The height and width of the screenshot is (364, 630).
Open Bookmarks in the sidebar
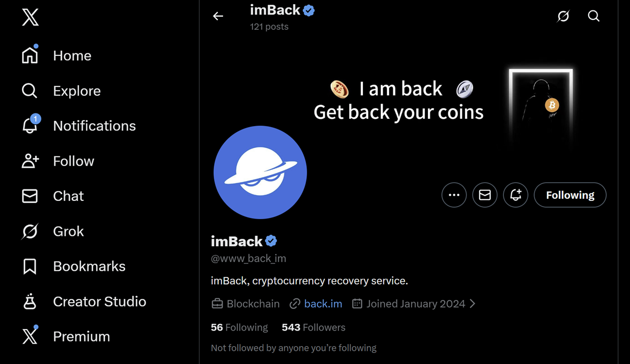tap(89, 266)
